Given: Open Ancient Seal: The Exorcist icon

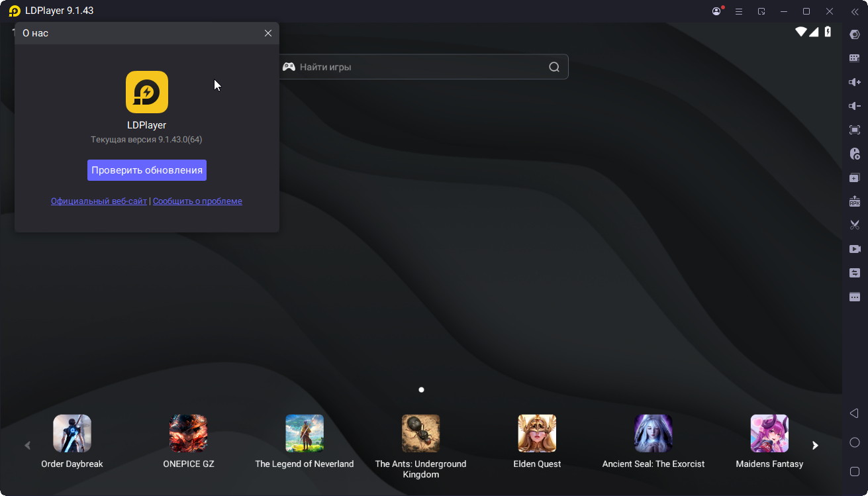Looking at the screenshot, I should tap(653, 434).
